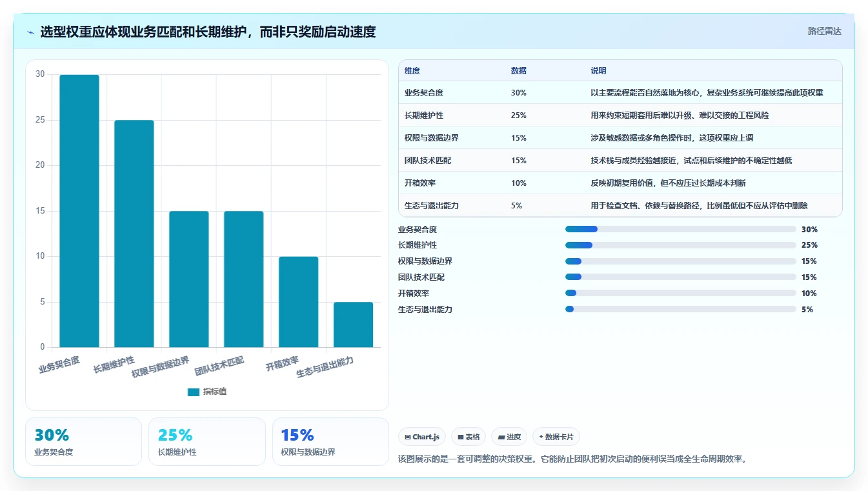The height and width of the screenshot is (491, 868).
Task: Click x-axis label 团队技术匹配 under chart
Action: 219,366
